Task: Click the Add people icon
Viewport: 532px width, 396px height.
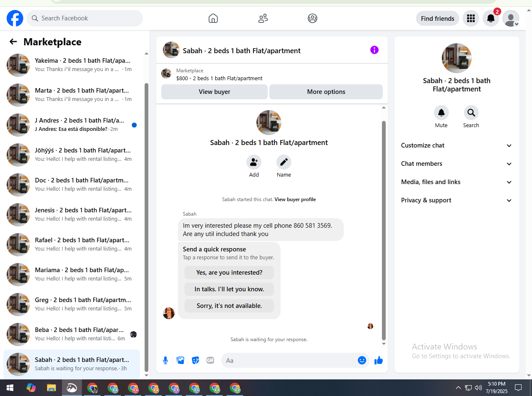Action: [x=254, y=162]
